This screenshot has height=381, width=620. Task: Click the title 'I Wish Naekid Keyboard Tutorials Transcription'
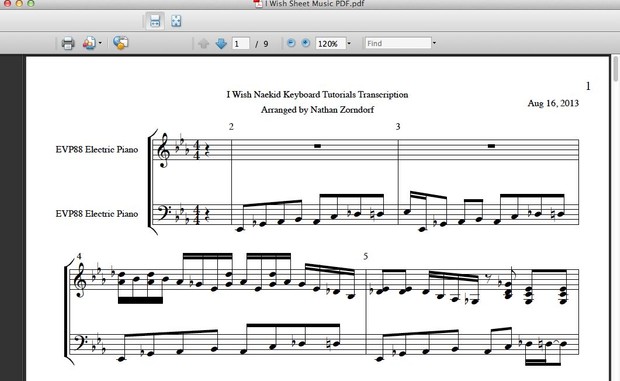pos(317,94)
